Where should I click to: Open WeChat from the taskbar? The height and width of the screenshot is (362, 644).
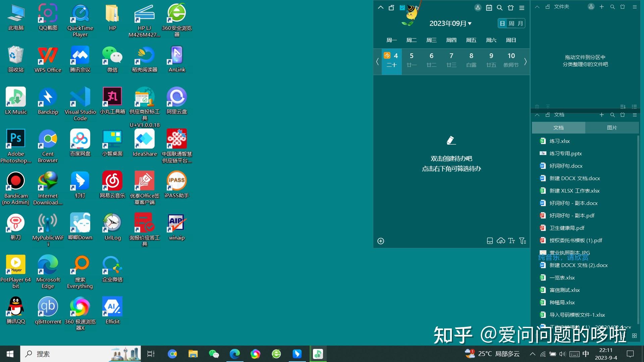[x=214, y=354]
